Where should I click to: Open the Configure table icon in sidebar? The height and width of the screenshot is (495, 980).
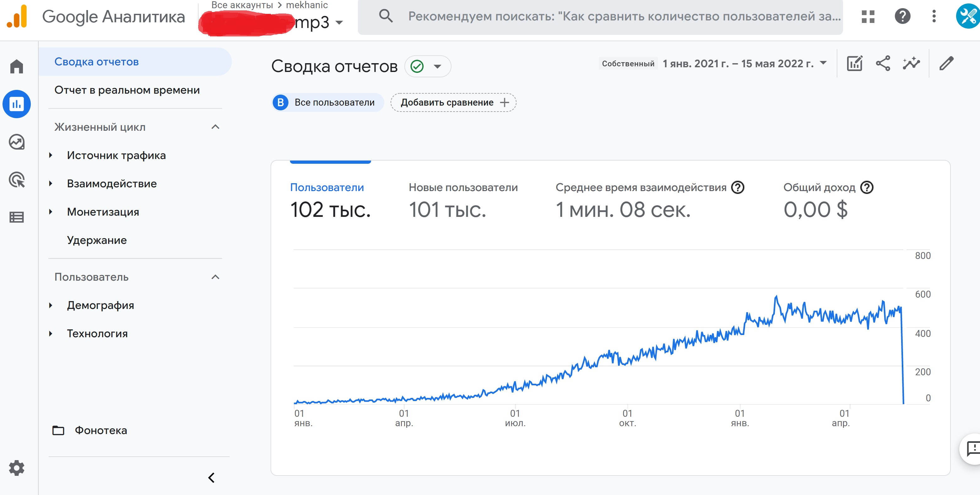16,217
